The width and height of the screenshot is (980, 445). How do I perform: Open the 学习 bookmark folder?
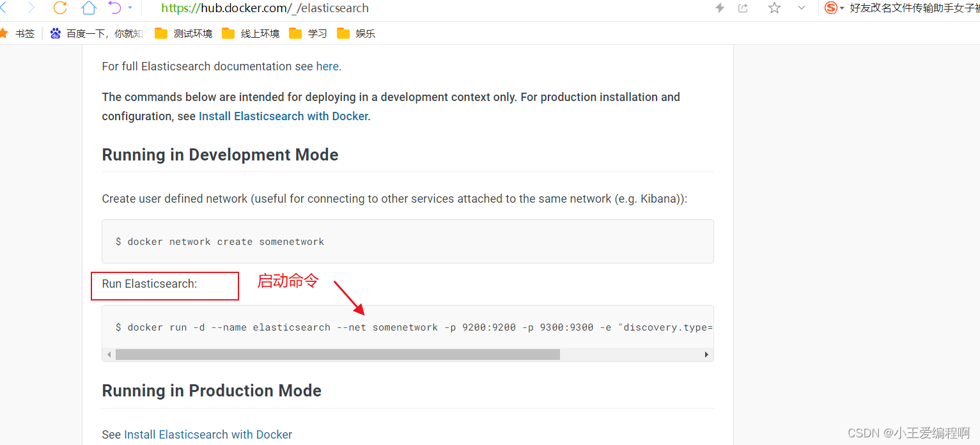click(308, 33)
